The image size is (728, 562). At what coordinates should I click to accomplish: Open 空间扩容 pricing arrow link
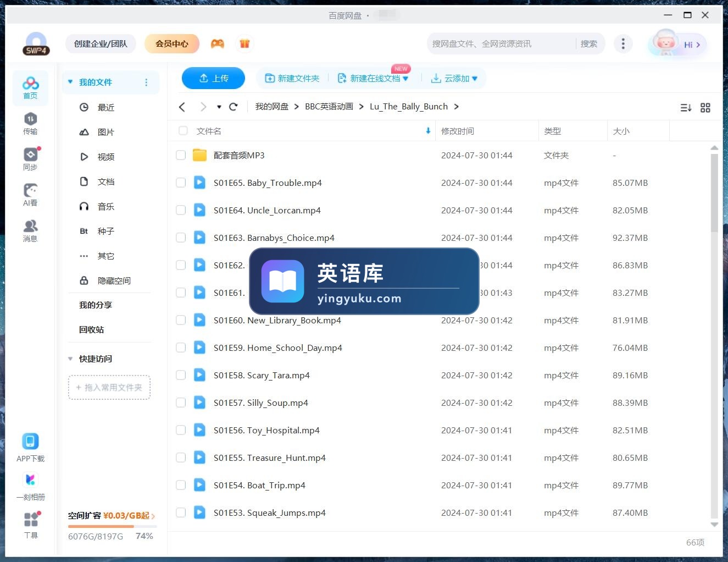153,516
